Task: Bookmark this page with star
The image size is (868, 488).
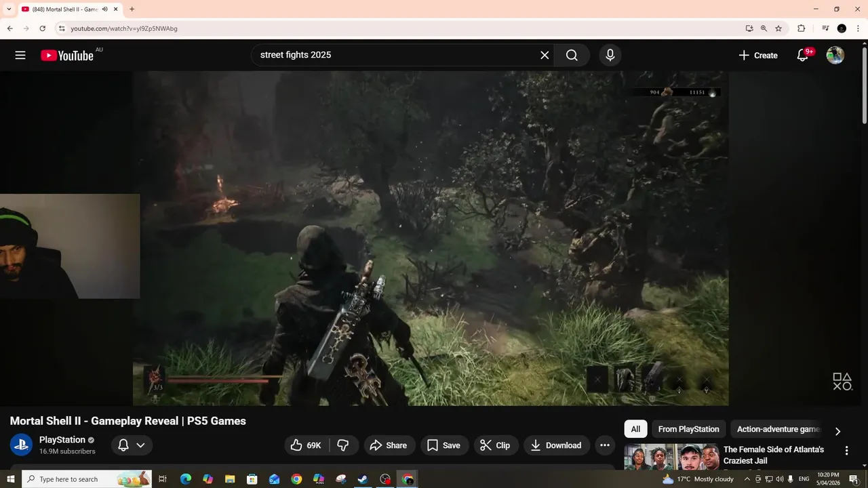Action: [778, 28]
